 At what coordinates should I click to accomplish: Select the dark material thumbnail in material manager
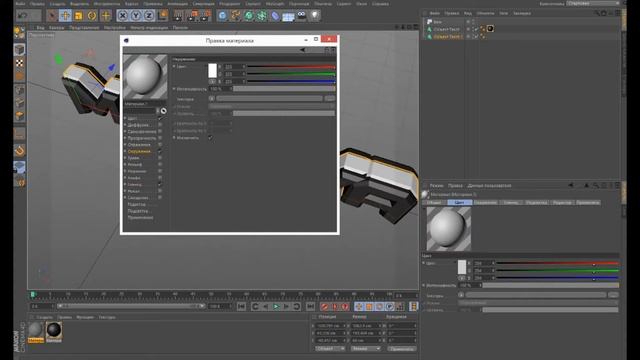pyautogui.click(x=53, y=331)
